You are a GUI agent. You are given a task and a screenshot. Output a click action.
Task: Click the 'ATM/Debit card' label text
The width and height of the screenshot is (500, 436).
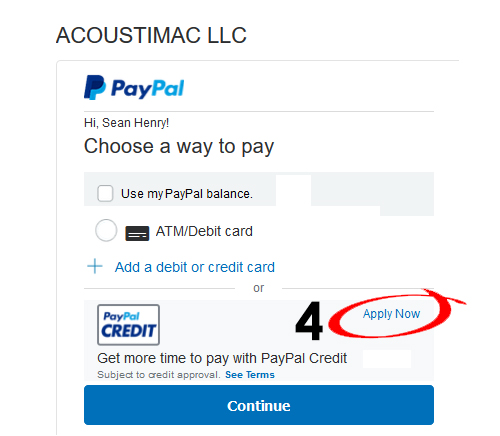204,231
